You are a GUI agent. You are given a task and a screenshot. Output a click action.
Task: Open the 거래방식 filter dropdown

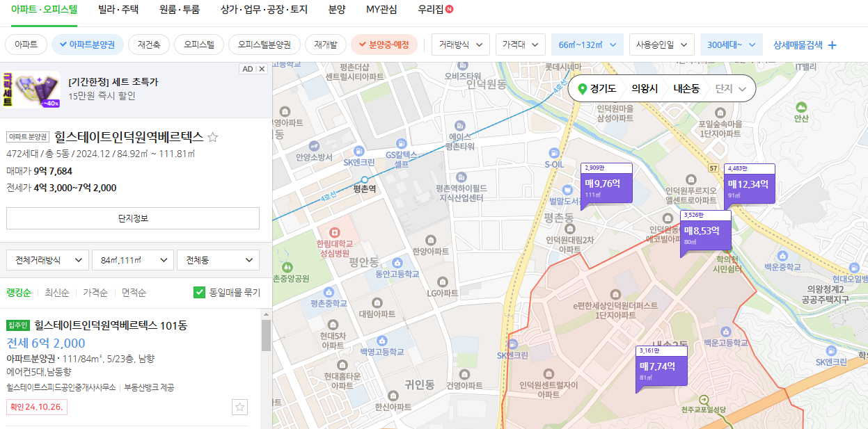point(461,44)
